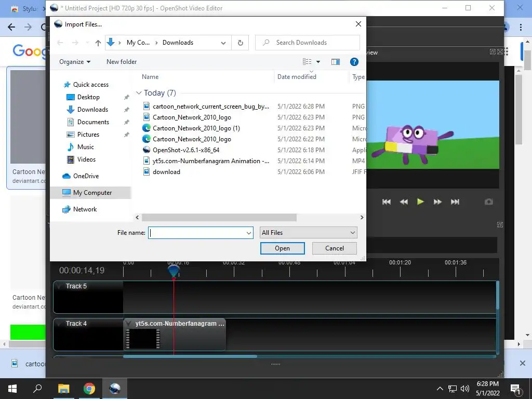This screenshot has height=399, width=532.
Task: Click New folder button
Action: click(122, 62)
